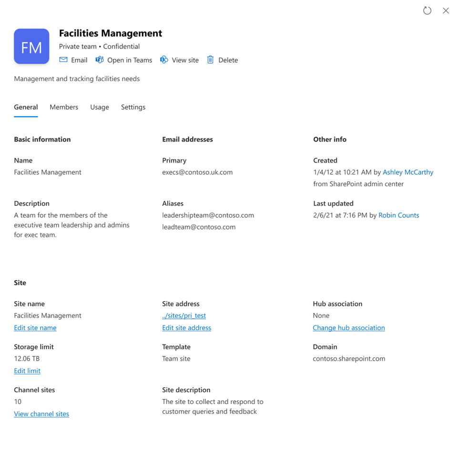Click the channel sites count 10
Image resolution: width=458 pixels, height=476 pixels.
[18, 402]
